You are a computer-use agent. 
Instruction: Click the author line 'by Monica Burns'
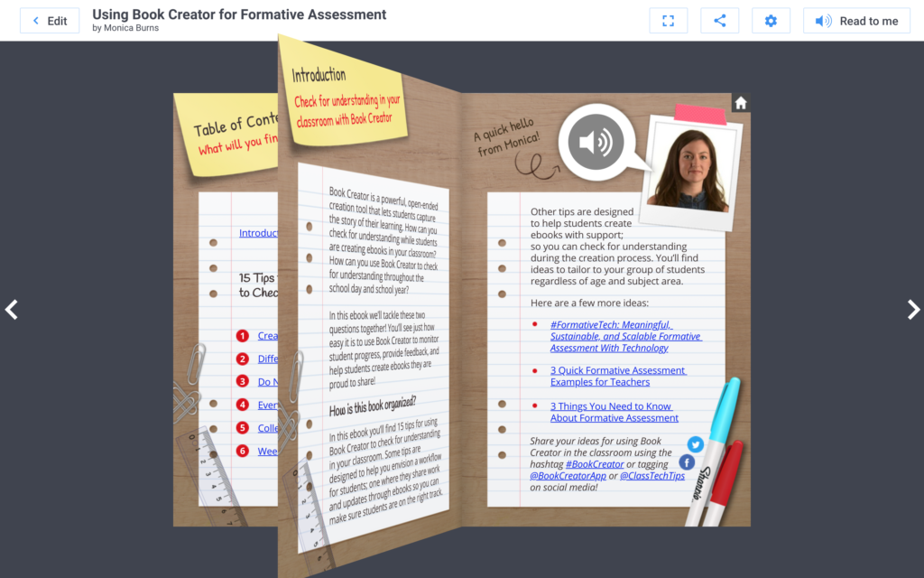pyautogui.click(x=125, y=28)
